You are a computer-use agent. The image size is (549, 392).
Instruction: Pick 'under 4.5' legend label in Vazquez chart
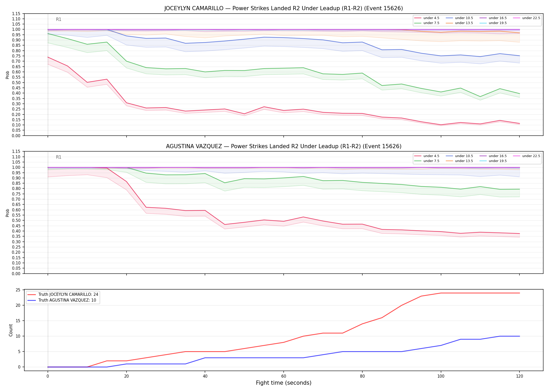[431, 156]
